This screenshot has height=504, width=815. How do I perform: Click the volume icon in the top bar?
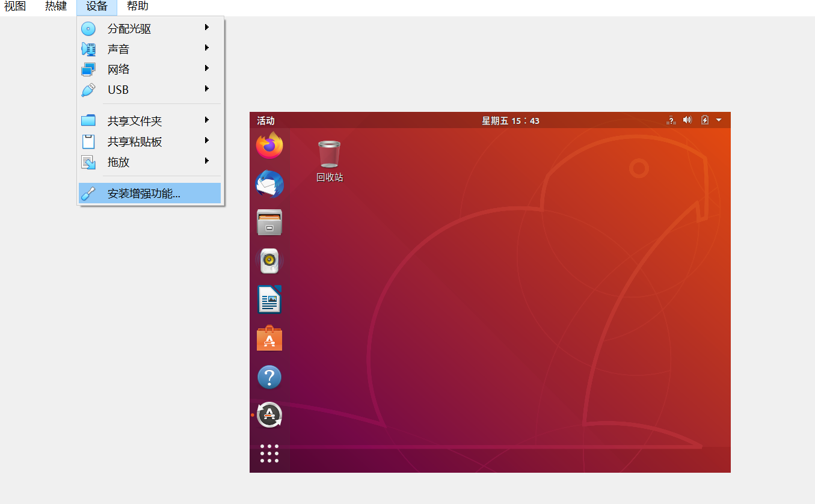pos(687,120)
